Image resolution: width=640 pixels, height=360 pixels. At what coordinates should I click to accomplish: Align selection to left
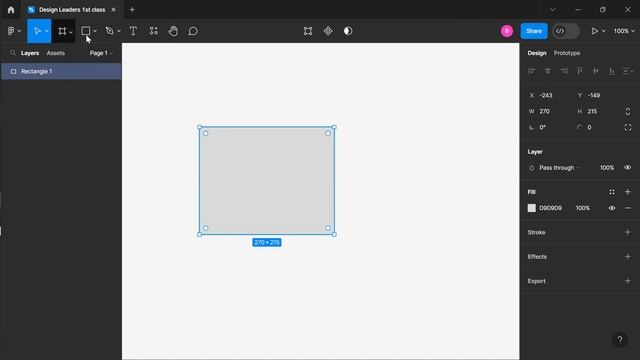(531, 71)
